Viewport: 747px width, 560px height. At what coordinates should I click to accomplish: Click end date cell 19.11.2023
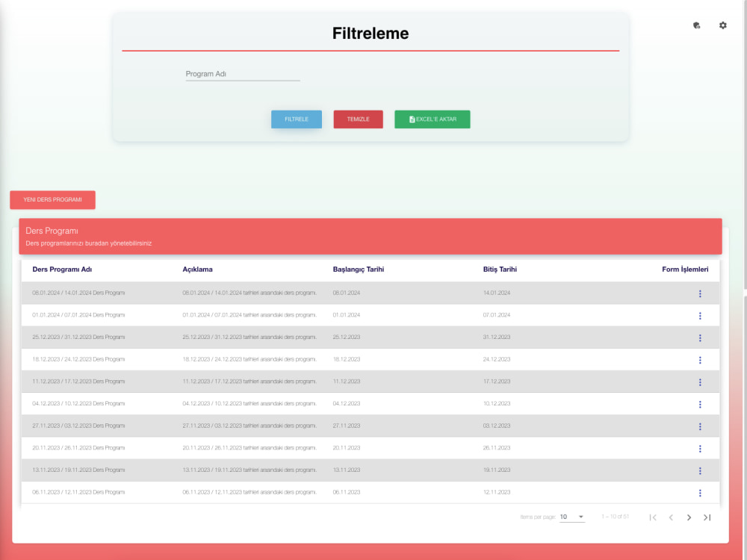pos(497,470)
